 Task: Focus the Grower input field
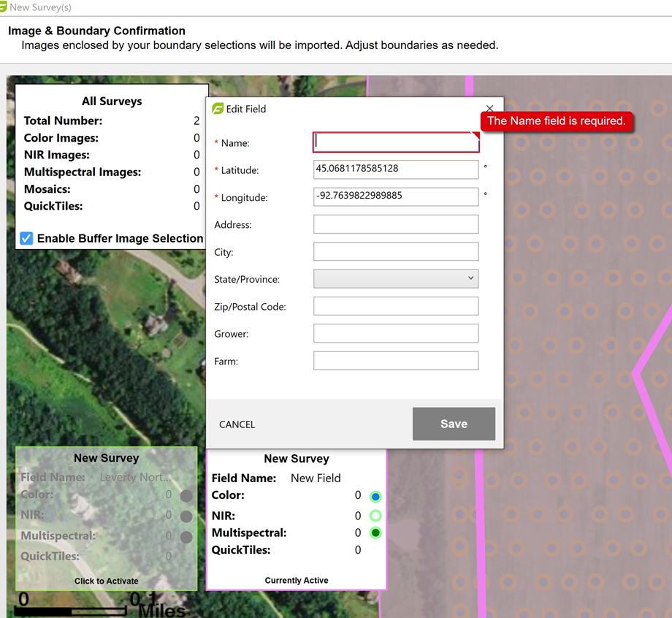(396, 333)
